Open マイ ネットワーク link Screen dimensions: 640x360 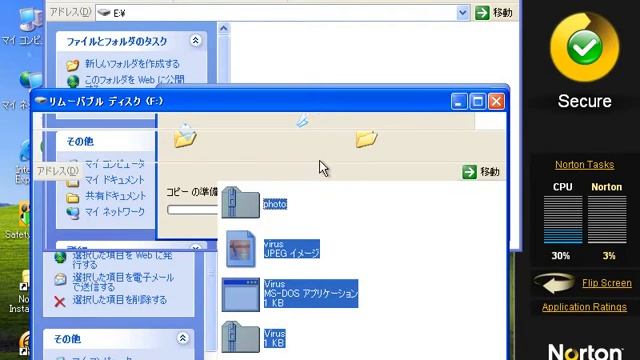pyautogui.click(x=115, y=212)
